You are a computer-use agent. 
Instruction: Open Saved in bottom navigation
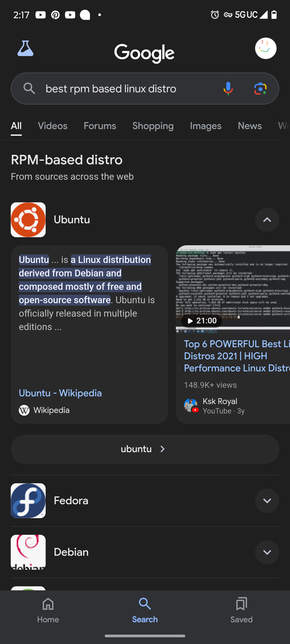click(241, 610)
